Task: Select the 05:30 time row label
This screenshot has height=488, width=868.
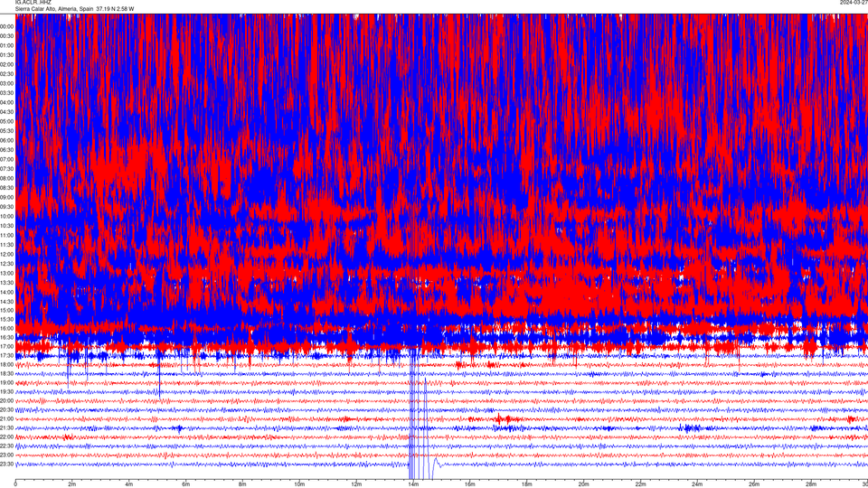Action: pyautogui.click(x=6, y=130)
